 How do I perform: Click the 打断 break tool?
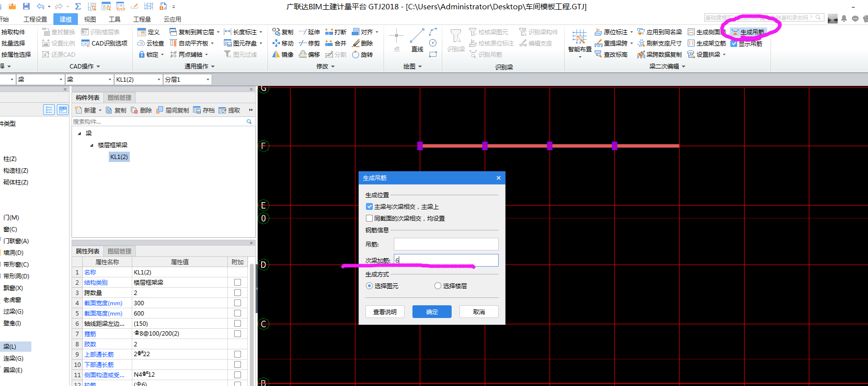[x=336, y=32]
